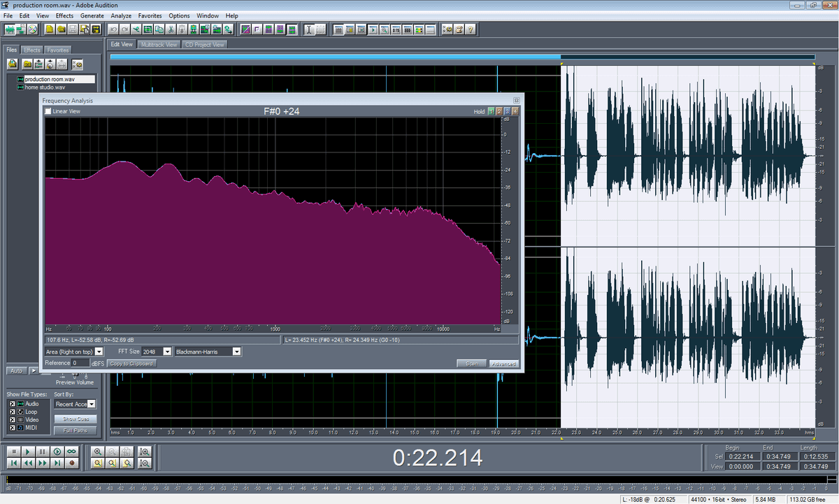
Task: Toggle the Loop file type checkbox
Action: 13,412
